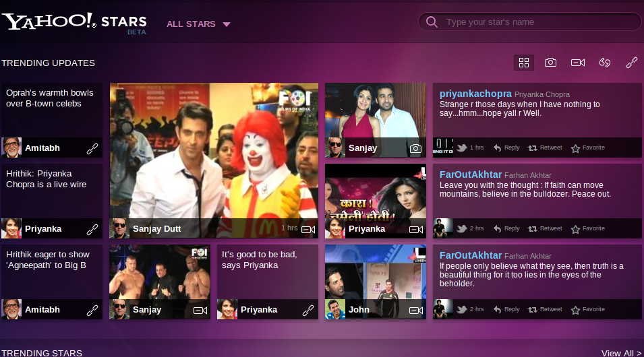Click Amitabh avatar on Oprah's warmth card
This screenshot has height=357, width=644.
tap(11, 148)
